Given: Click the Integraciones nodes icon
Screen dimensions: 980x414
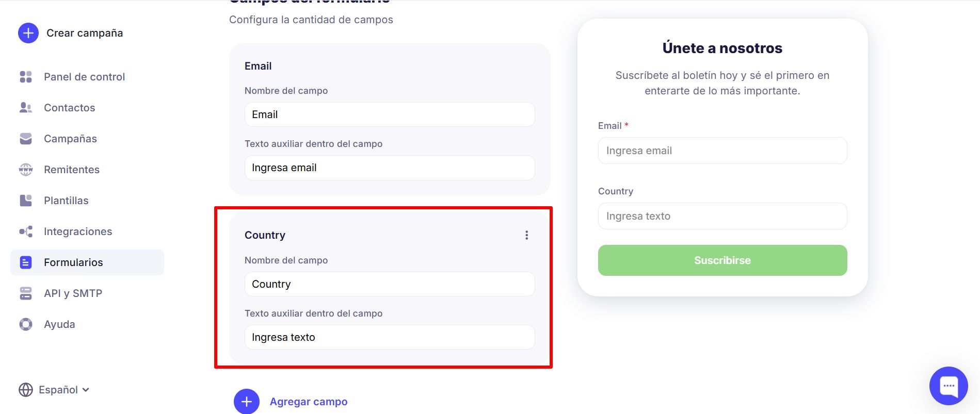Looking at the screenshot, I should coord(25,231).
